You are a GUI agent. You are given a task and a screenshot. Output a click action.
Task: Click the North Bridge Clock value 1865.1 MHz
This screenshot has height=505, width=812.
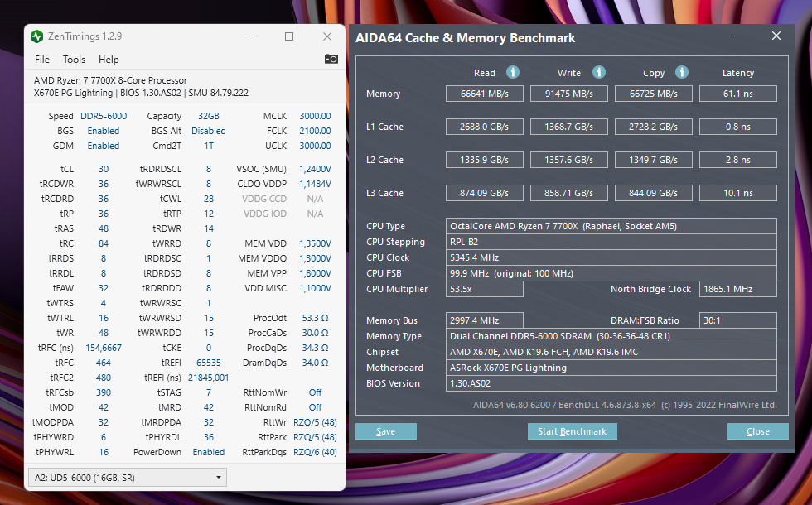tap(738, 289)
